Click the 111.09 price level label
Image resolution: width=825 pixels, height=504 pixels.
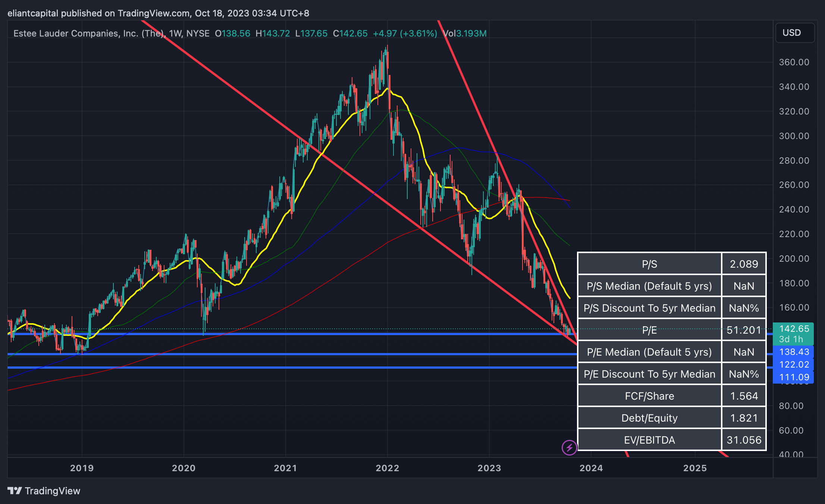794,377
